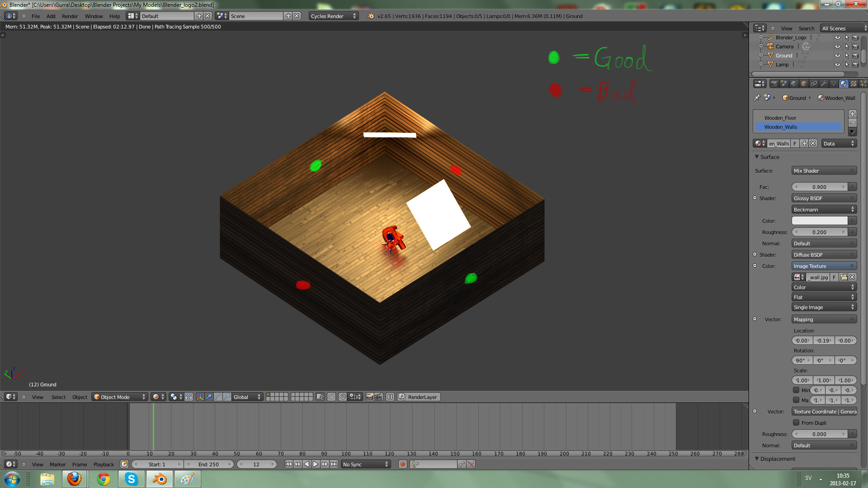Click the Glossy Roughness 0.200 slider
Viewport: 868px width, 488px height.
pos(820,232)
